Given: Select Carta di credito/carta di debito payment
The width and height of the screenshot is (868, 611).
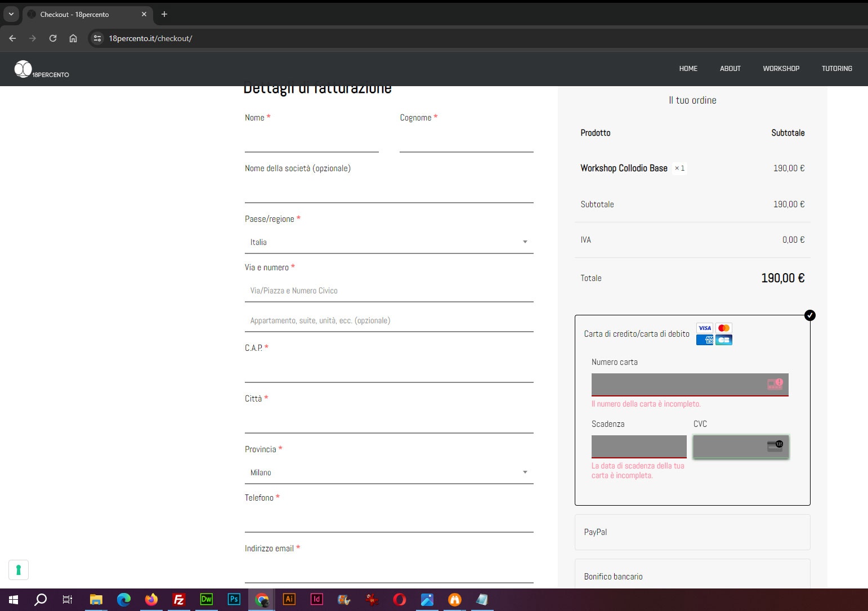Looking at the screenshot, I should pyautogui.click(x=637, y=334).
